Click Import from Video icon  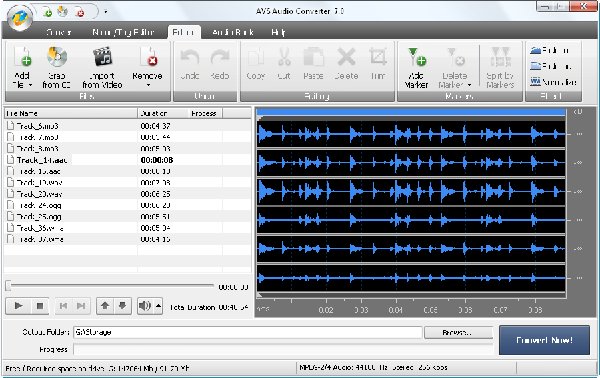click(x=103, y=57)
